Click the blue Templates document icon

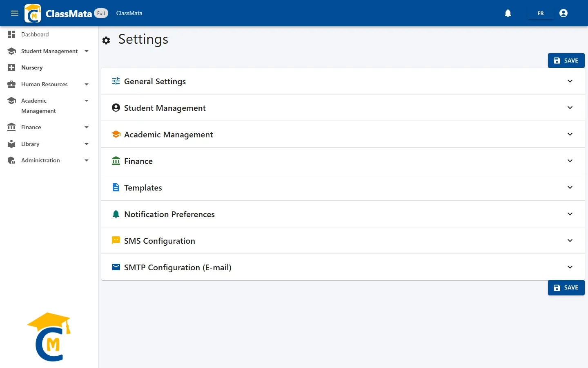point(116,187)
